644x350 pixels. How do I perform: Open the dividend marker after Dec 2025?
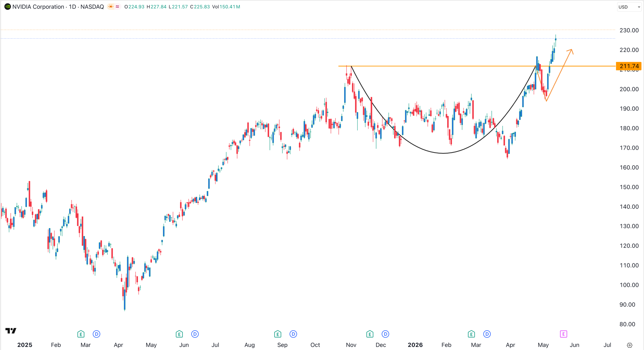click(385, 334)
